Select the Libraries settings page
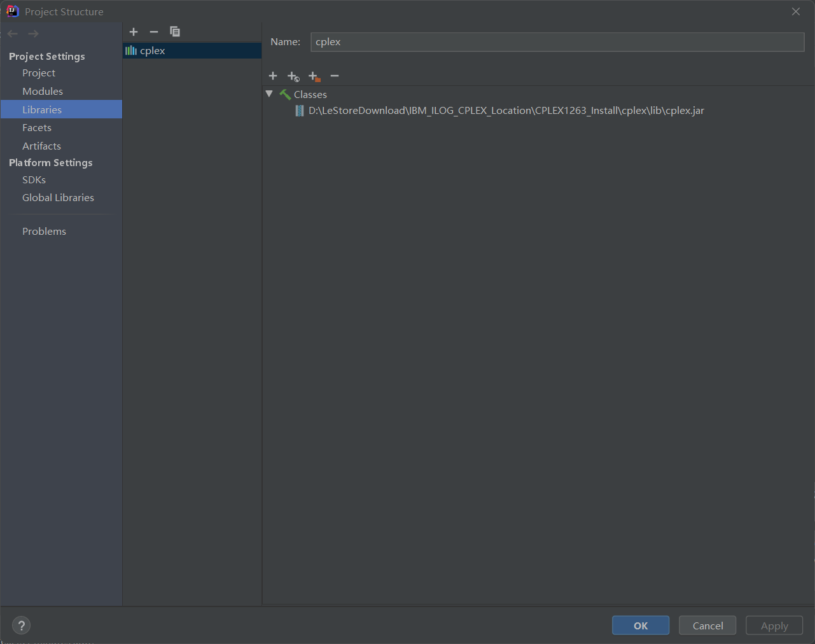This screenshot has height=644, width=815. coord(61,109)
